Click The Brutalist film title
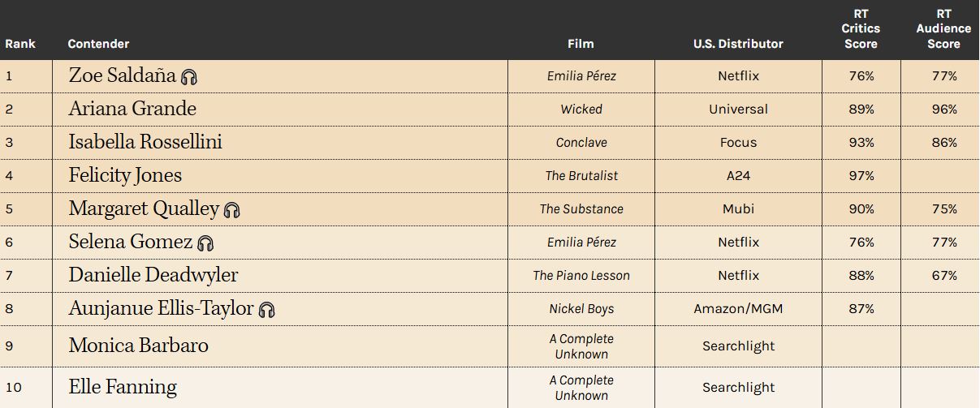Image resolution: width=980 pixels, height=408 pixels. 581,176
